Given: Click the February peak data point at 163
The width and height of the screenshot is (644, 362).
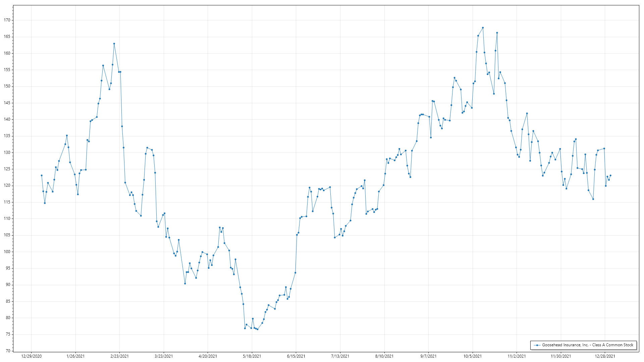Looking at the screenshot, I should coord(114,44).
